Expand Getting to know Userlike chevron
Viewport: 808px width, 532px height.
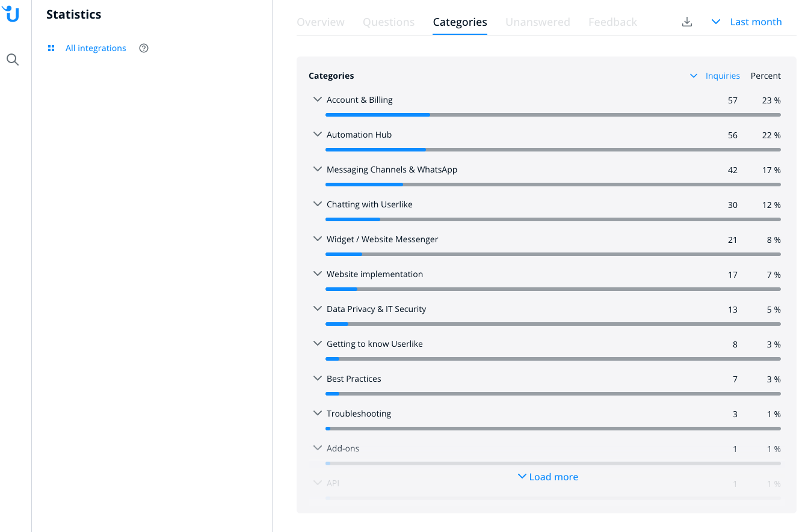[318, 344]
